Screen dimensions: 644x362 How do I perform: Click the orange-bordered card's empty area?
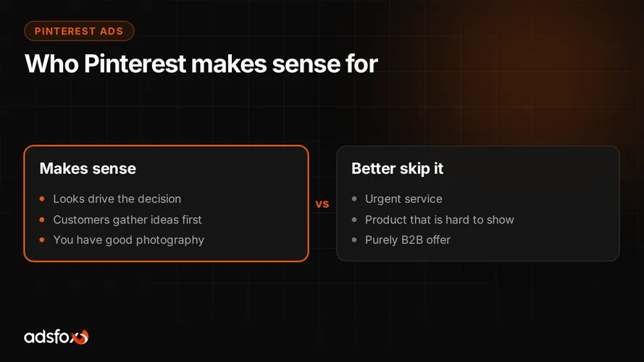tap(255, 180)
